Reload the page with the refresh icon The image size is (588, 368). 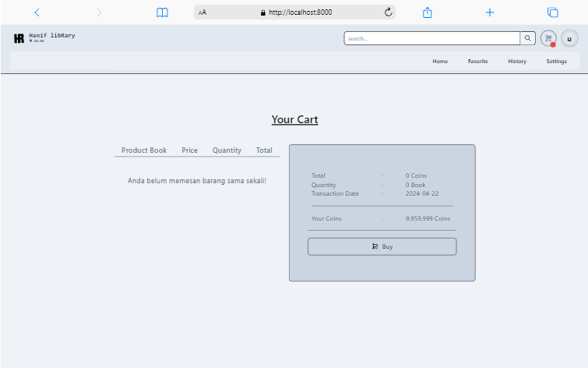tap(388, 12)
